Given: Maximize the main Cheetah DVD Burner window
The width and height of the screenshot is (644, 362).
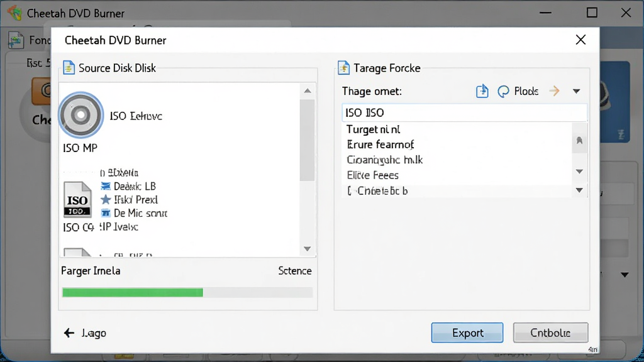Looking at the screenshot, I should [592, 13].
